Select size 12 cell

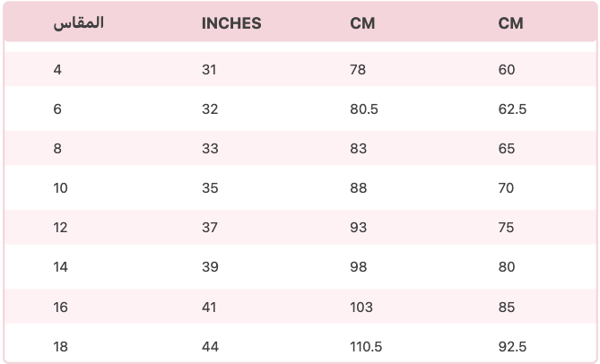(60, 228)
